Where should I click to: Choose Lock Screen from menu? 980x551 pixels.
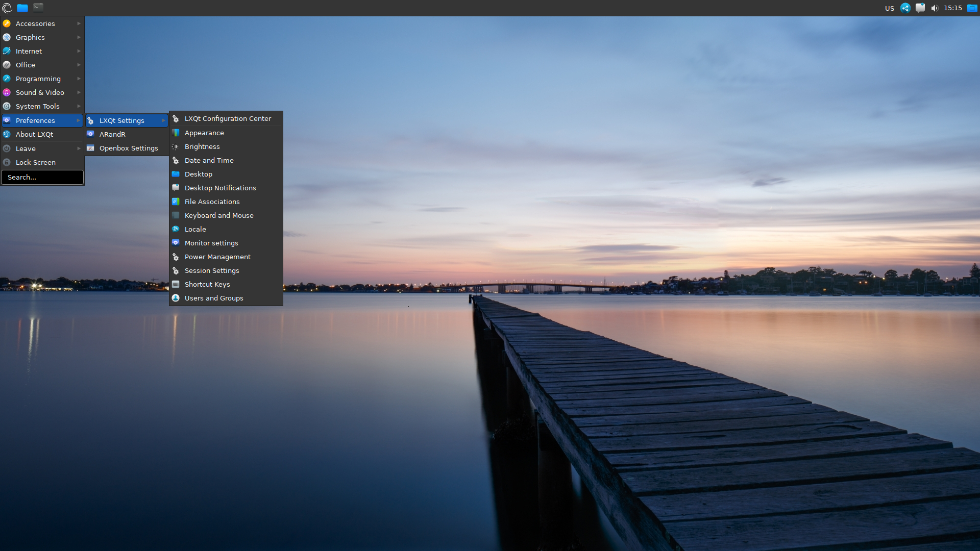click(42, 162)
